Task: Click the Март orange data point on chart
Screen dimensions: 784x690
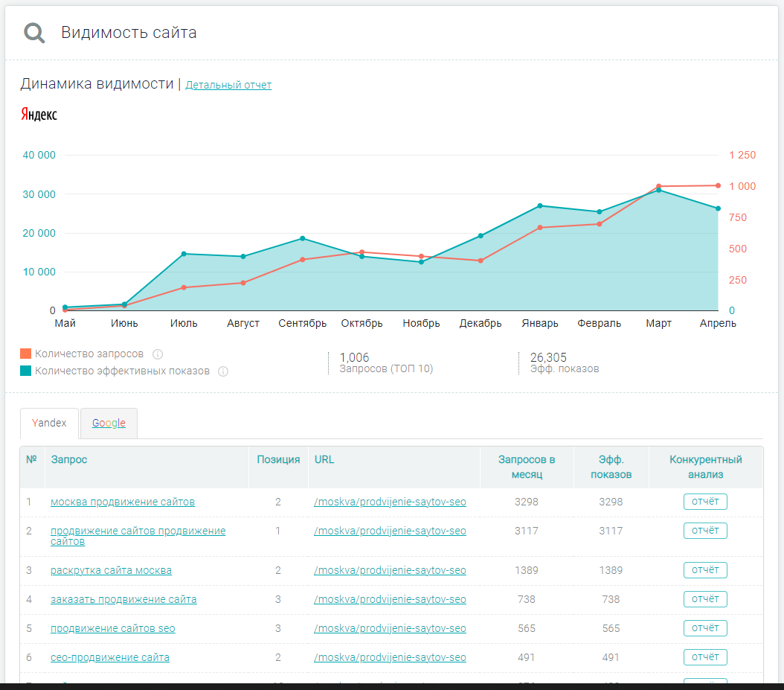Action: (658, 186)
